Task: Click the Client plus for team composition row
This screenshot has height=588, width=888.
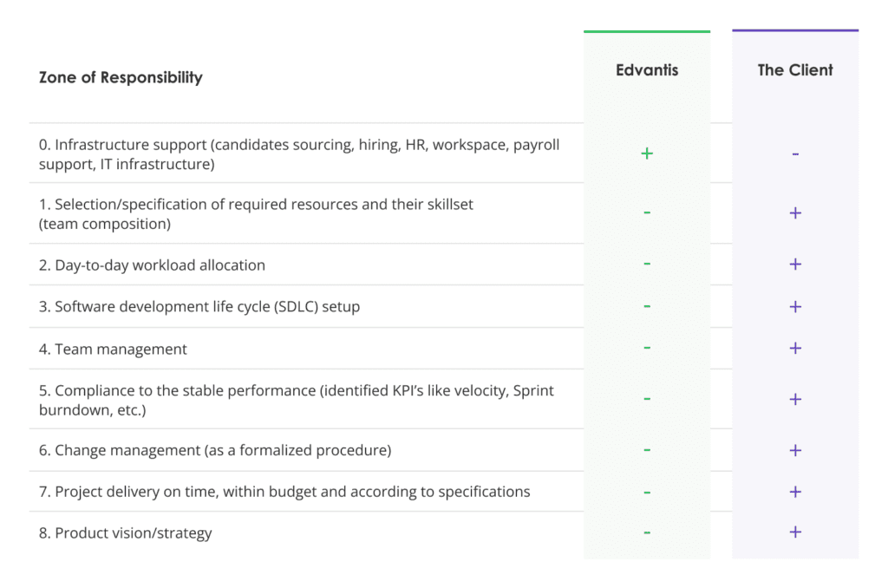Action: point(795,213)
